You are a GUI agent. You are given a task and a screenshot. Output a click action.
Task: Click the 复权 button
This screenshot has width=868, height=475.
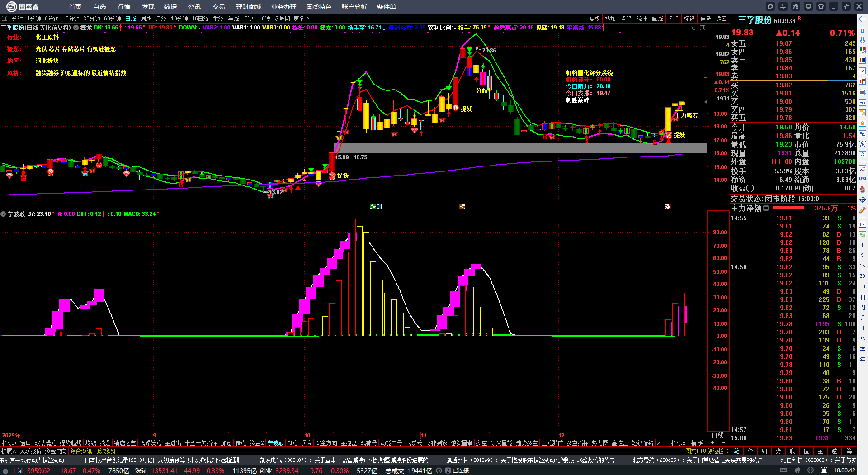click(594, 19)
